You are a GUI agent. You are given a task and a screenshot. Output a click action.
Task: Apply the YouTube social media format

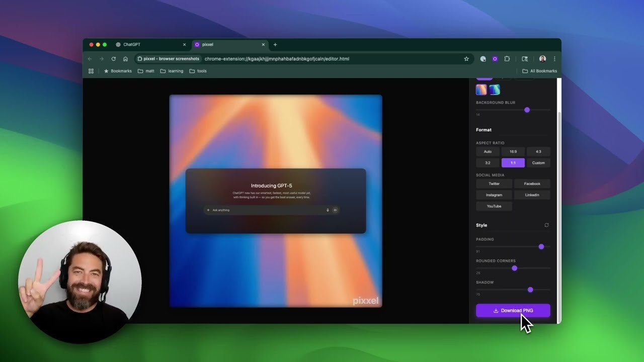[x=494, y=206]
